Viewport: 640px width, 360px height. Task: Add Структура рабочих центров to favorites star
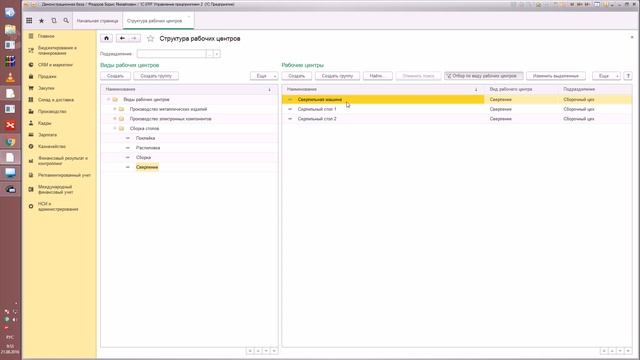click(x=151, y=38)
